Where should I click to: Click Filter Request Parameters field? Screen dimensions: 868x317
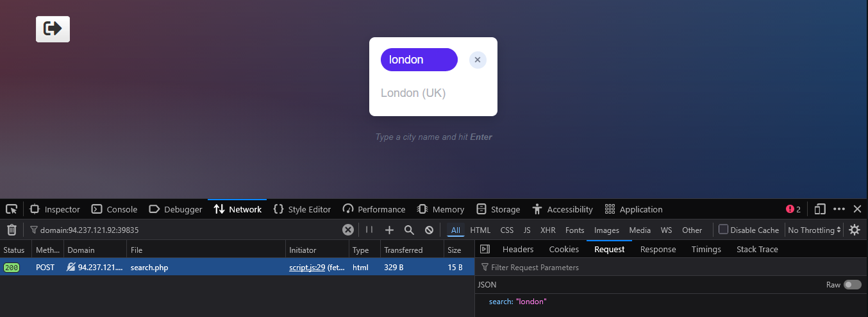[671, 267]
